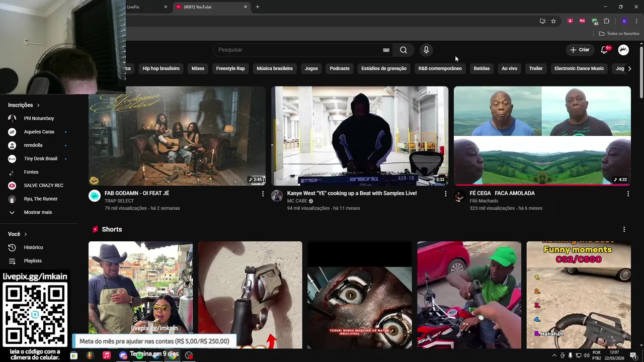Viewport: 644px width, 362px height.
Task: Select the Jogos filter chip
Action: (x=311, y=68)
